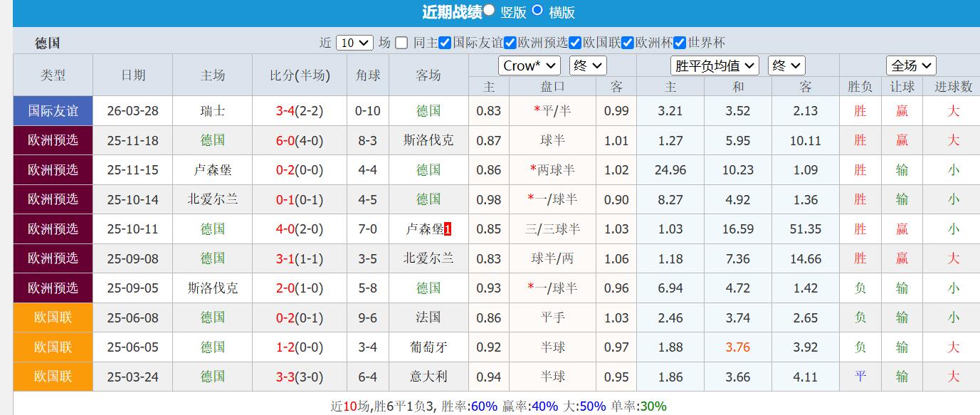Open the 终 dropdown beside Crow*
980x415 pixels.
coord(588,65)
